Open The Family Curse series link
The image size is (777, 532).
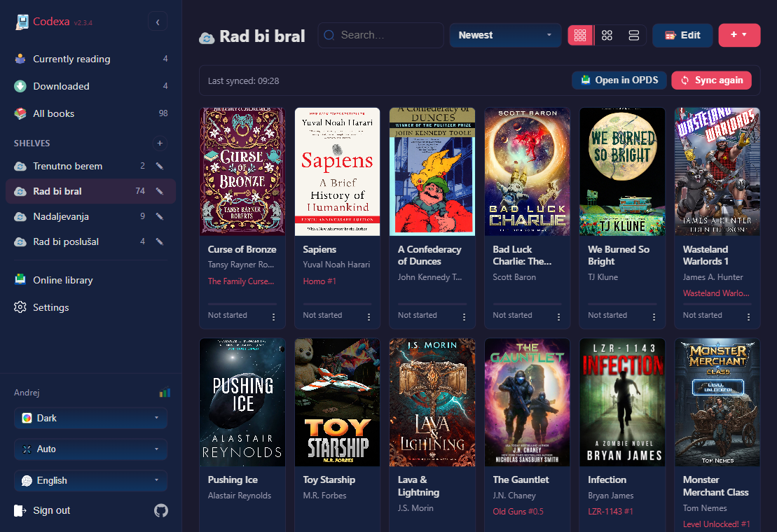(x=241, y=281)
